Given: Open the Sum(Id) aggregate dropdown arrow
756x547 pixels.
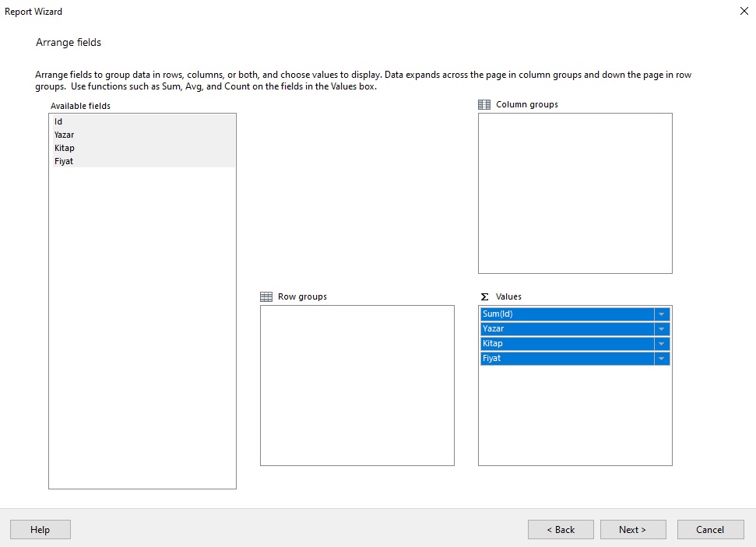Looking at the screenshot, I should (662, 314).
